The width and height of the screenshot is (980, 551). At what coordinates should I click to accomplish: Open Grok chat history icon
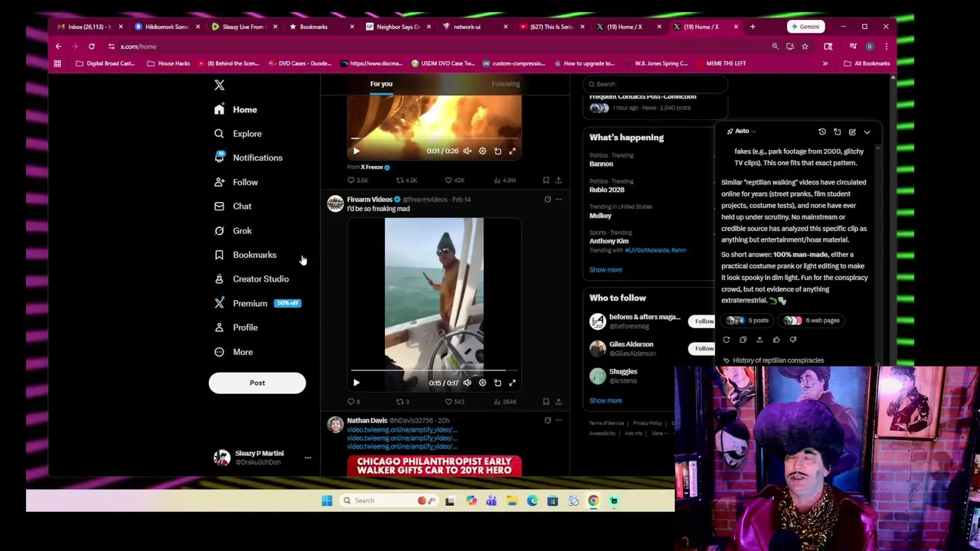[x=822, y=132]
